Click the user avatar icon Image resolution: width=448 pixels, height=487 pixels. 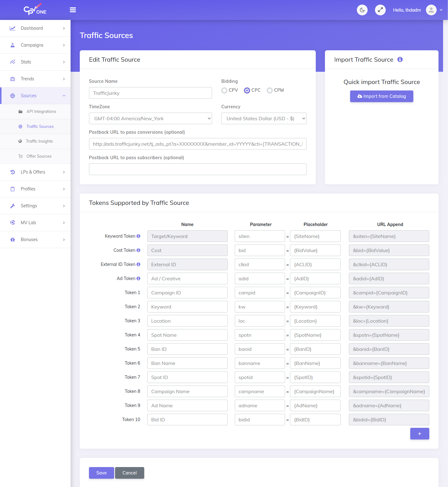tap(431, 10)
